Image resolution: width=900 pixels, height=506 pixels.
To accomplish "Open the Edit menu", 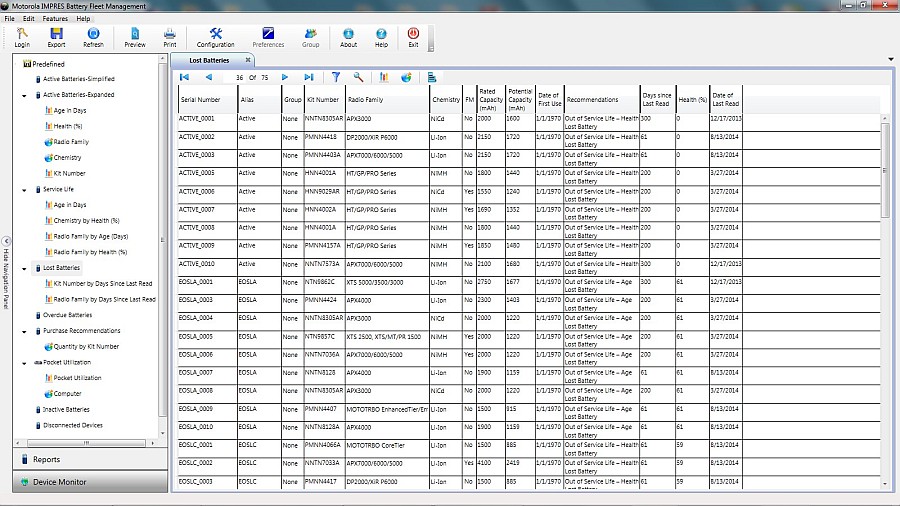I will coord(29,18).
